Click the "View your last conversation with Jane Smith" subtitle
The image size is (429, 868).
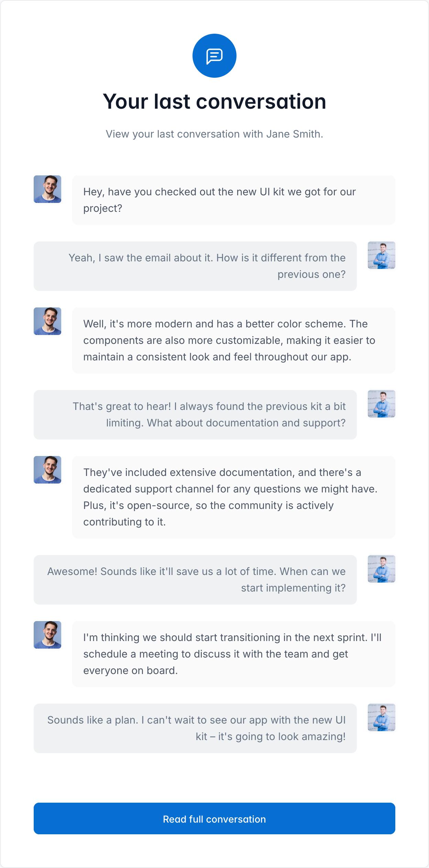pyautogui.click(x=214, y=134)
